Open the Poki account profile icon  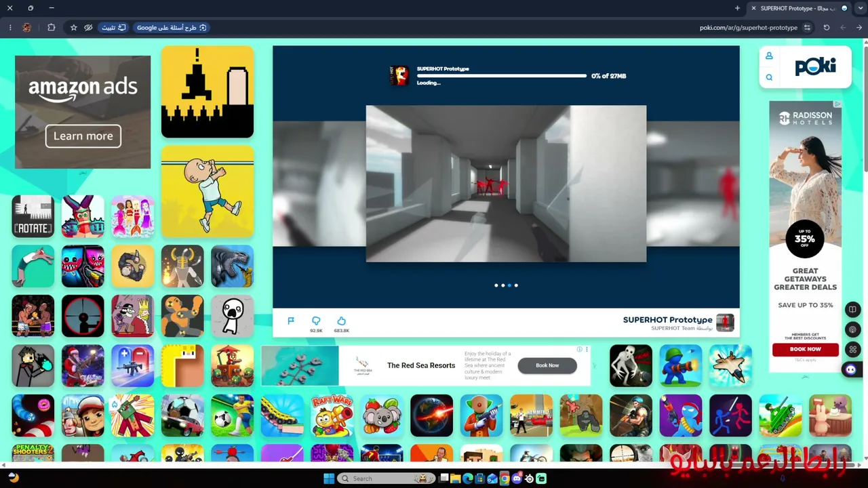[x=769, y=56]
